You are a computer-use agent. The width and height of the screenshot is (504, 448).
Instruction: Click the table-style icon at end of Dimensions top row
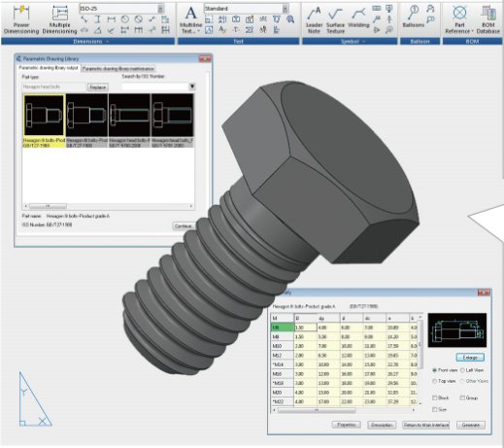[165, 19]
